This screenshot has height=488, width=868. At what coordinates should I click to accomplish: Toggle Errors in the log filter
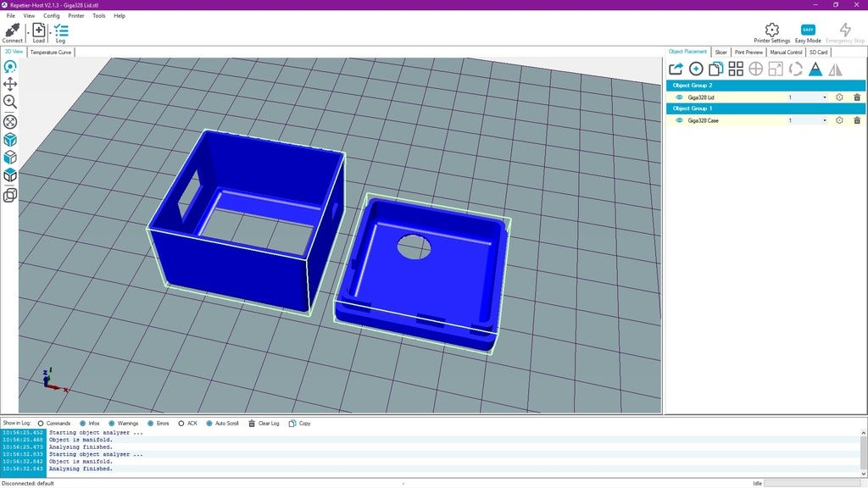point(158,424)
